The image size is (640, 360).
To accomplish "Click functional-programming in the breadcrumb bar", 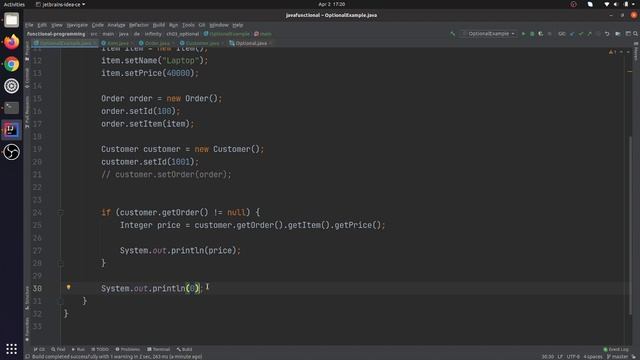I will pos(56,34).
